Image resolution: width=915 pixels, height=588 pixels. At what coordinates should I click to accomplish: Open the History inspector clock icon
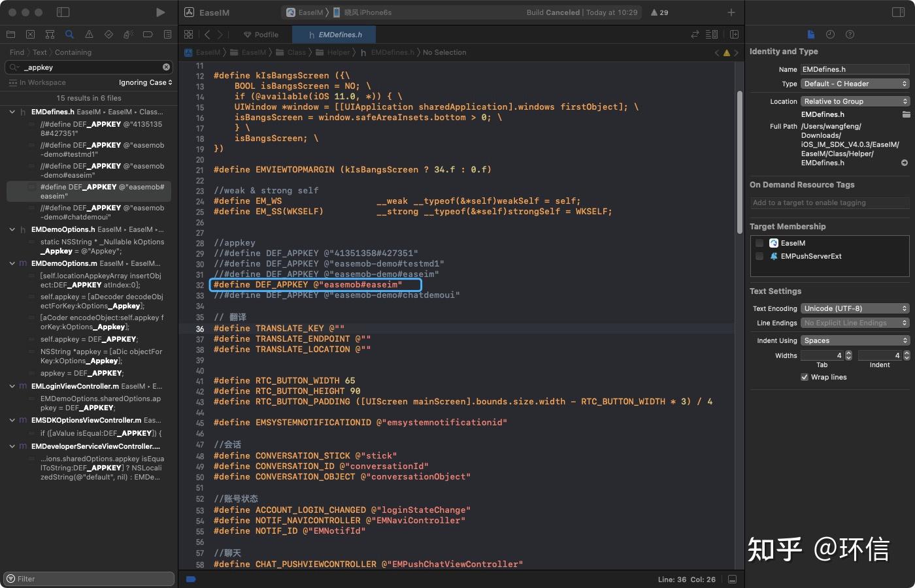coord(830,35)
